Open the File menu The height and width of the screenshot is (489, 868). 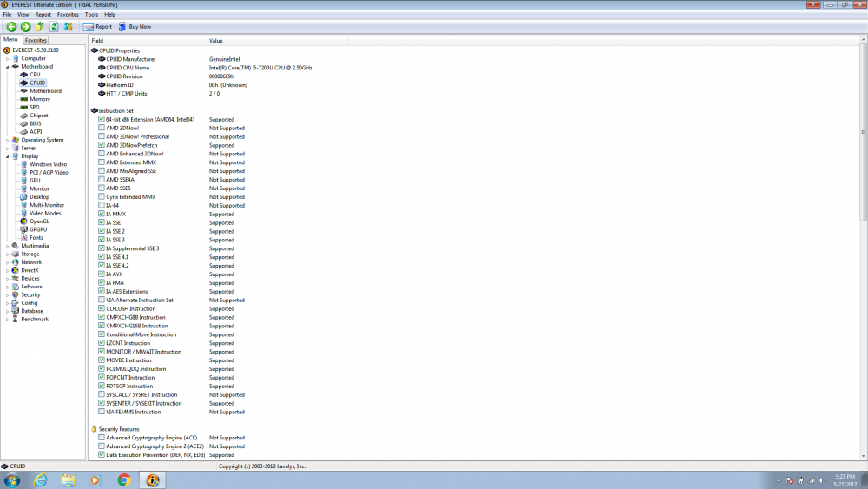(x=7, y=15)
